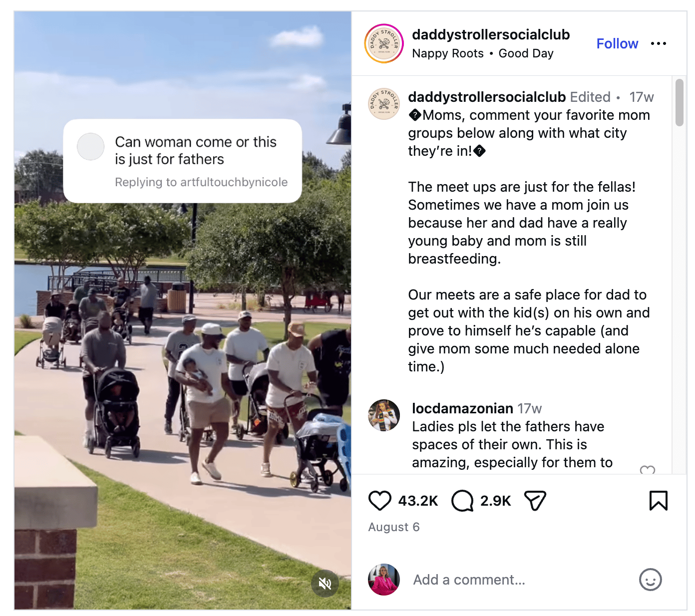This screenshot has height=616, width=695.
Task: Click your profile avatar beside the comment box
Action: (x=383, y=580)
